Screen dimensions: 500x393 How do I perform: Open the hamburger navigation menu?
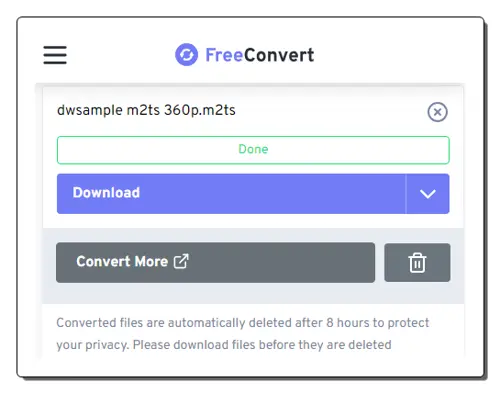[55, 55]
